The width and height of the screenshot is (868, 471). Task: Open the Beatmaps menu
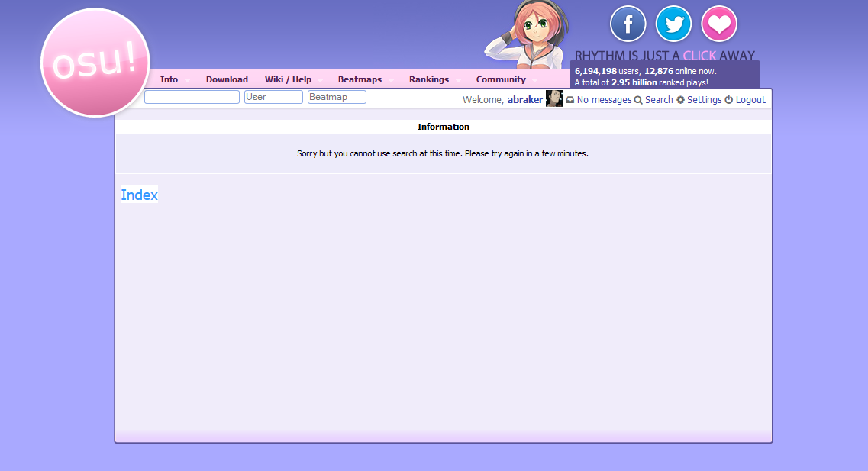(360, 79)
